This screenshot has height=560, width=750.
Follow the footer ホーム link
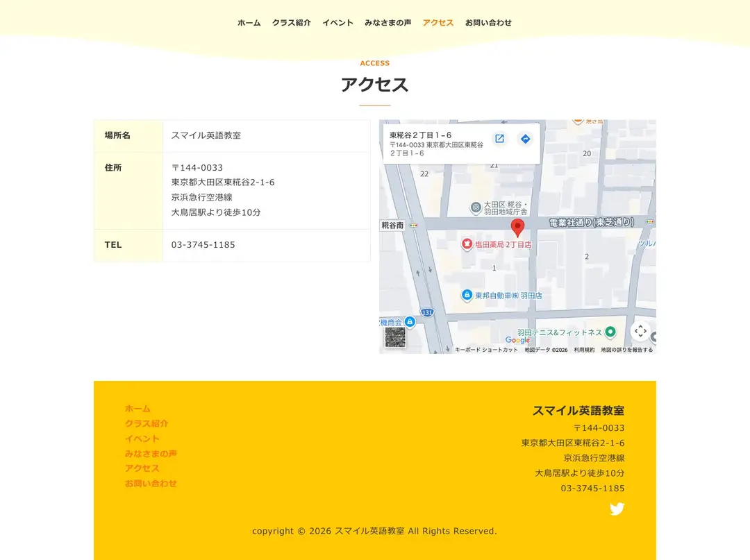coord(137,409)
